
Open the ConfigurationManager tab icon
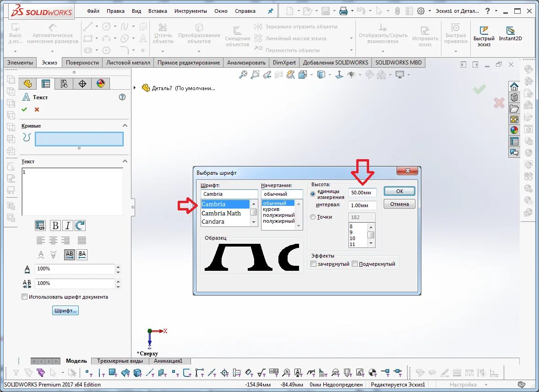coord(64,83)
